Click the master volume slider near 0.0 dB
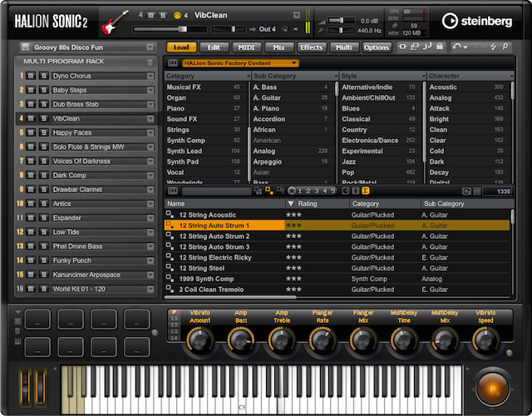 pos(341,21)
